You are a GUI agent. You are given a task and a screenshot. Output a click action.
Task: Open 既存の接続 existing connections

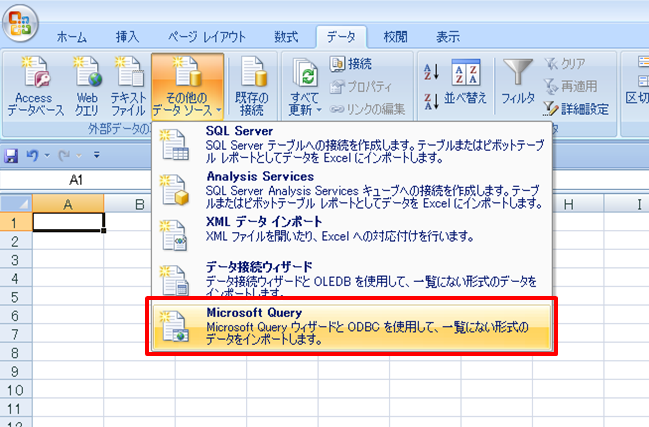tap(252, 87)
